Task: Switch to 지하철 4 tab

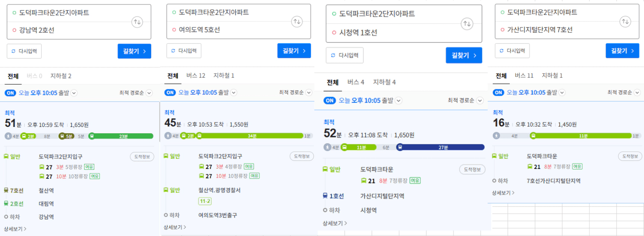Action: click(x=385, y=82)
